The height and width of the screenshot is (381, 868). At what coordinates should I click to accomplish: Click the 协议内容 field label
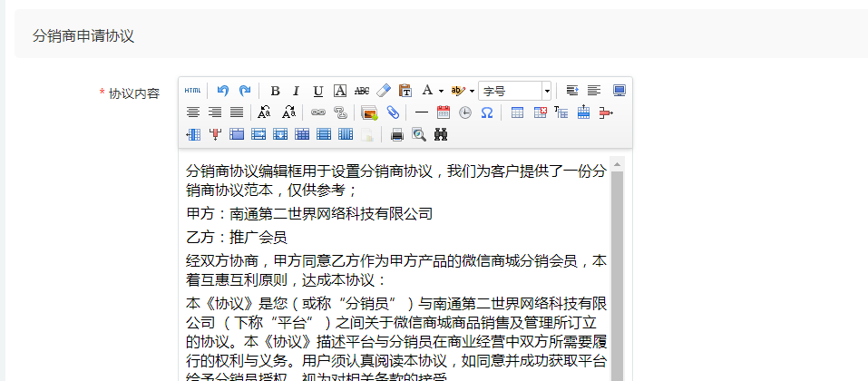(134, 93)
